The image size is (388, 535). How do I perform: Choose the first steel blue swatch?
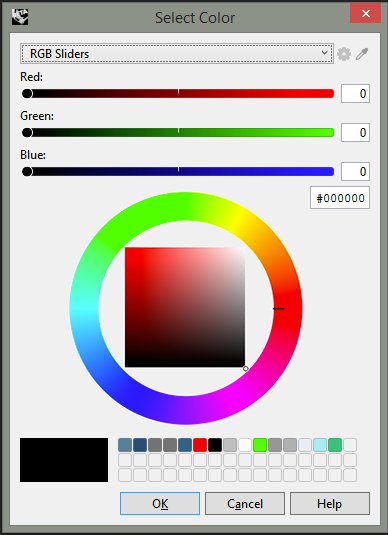point(125,445)
